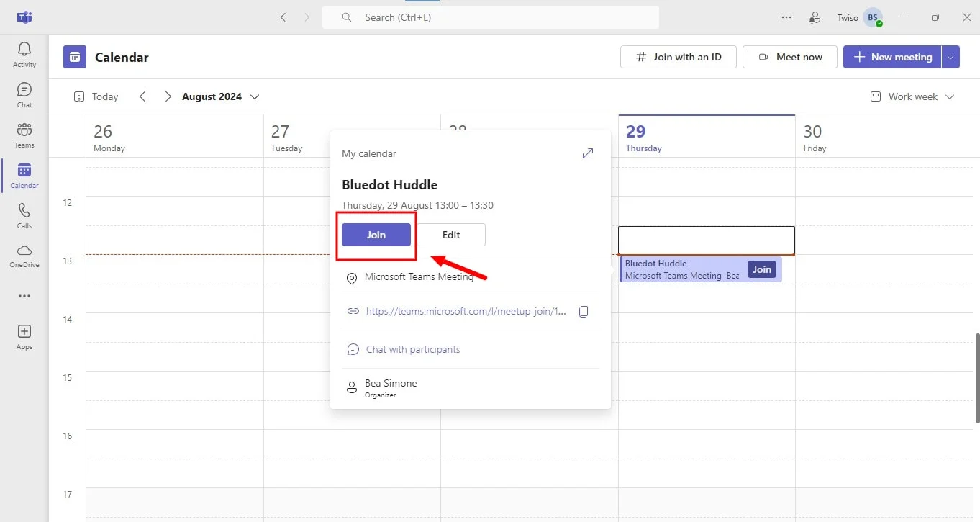Show more apps via sidebar ellipsis

click(x=24, y=296)
